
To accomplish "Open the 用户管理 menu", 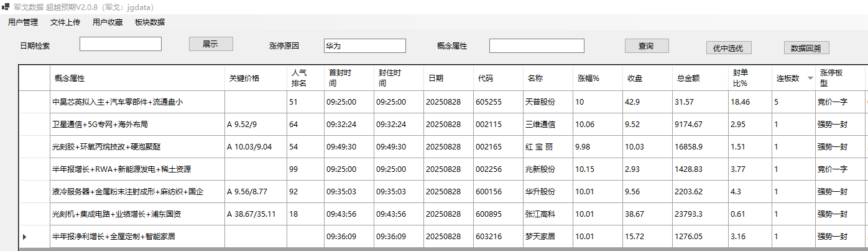I will (23, 22).
